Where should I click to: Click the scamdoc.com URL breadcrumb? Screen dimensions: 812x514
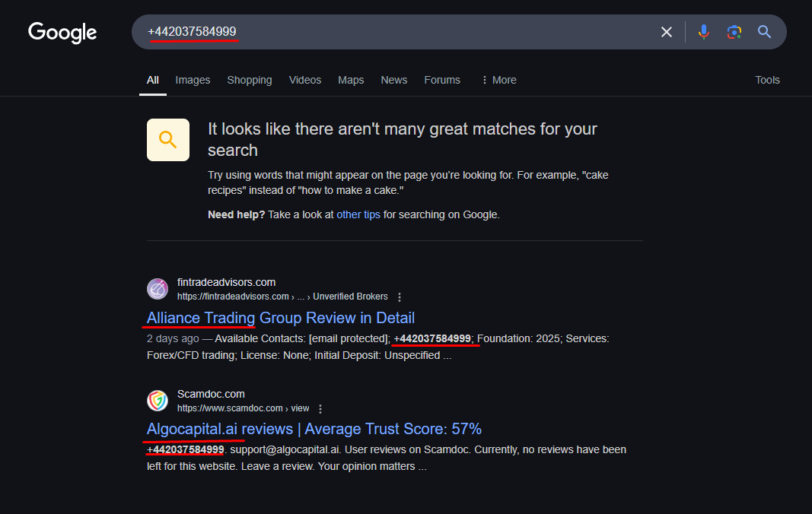click(x=243, y=408)
